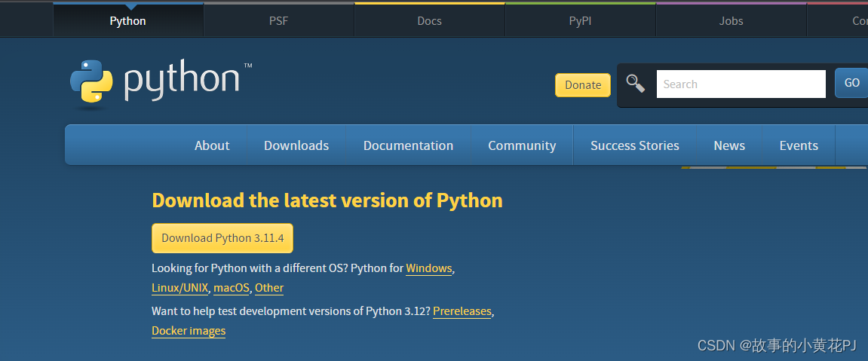Follow the Windows download link

pyautogui.click(x=429, y=268)
